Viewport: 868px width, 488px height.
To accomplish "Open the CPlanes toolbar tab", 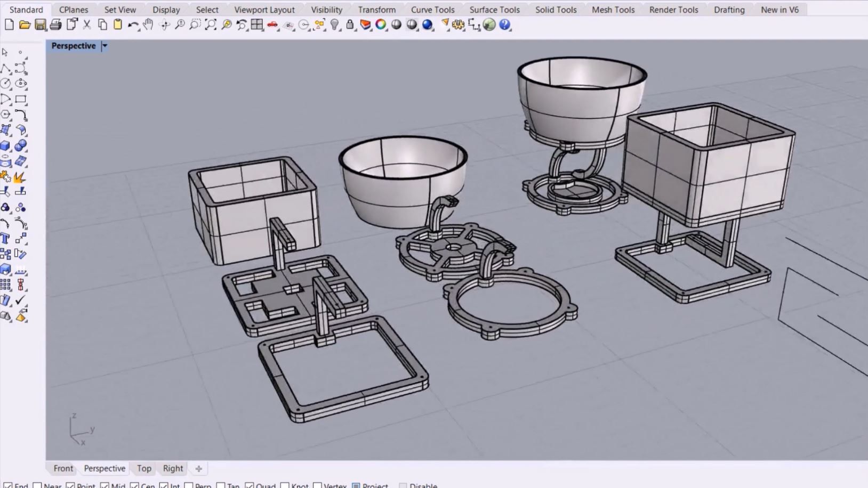I will [x=74, y=10].
